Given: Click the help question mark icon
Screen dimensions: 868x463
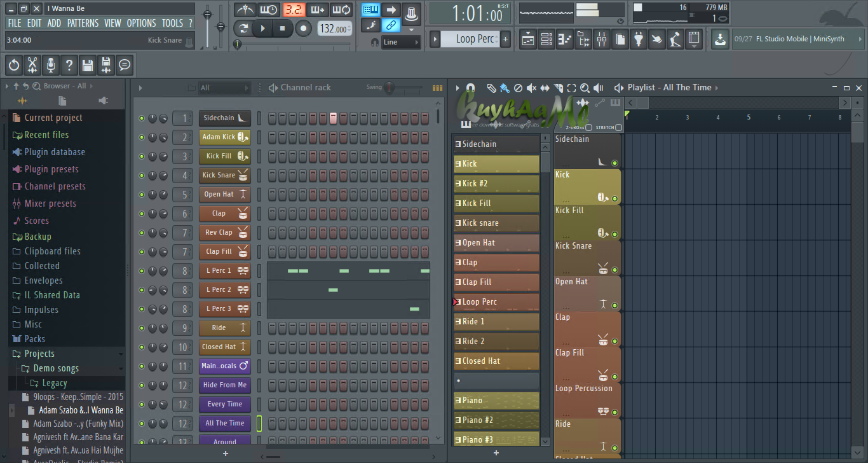Looking at the screenshot, I should coord(69,64).
